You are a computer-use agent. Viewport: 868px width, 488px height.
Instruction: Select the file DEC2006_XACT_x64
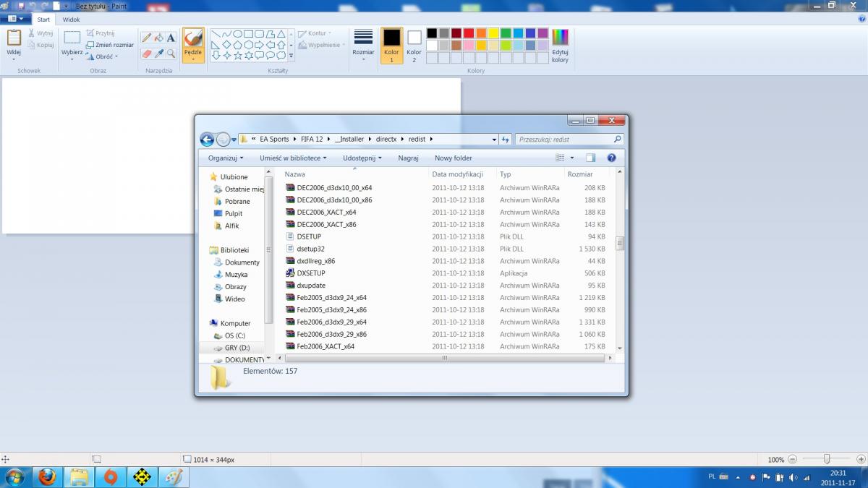326,213
